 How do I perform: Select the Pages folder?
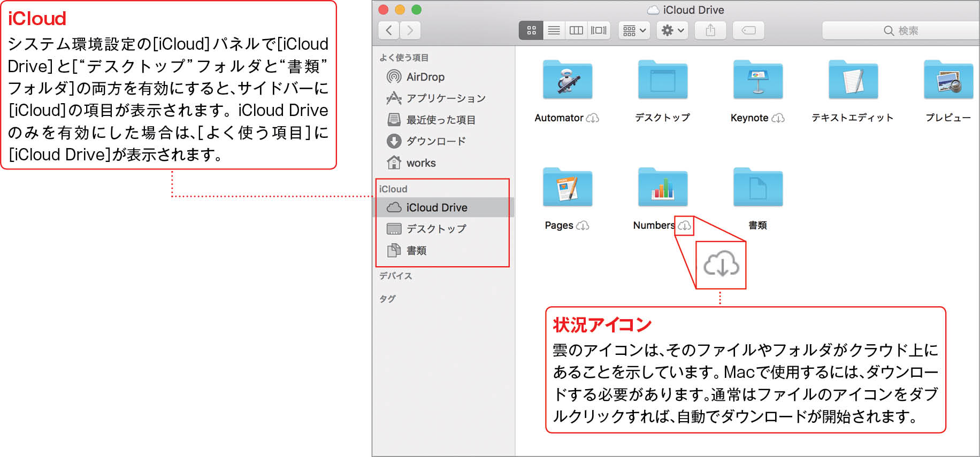[x=568, y=187]
